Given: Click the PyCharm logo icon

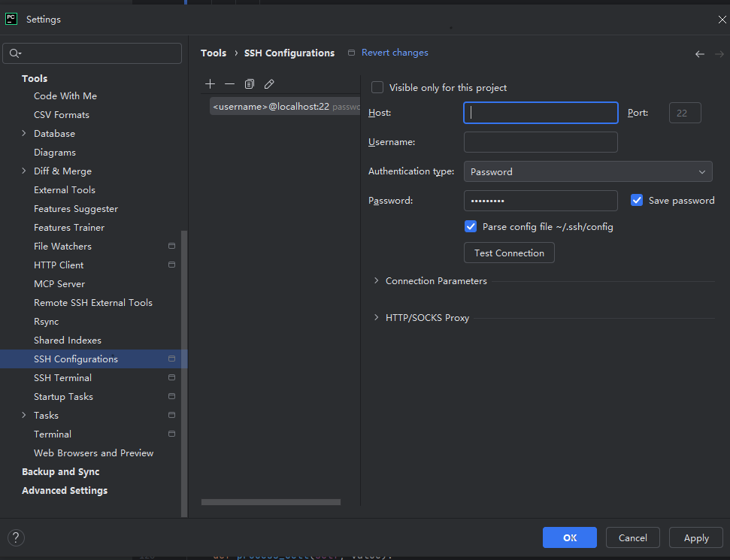Looking at the screenshot, I should [x=12, y=19].
